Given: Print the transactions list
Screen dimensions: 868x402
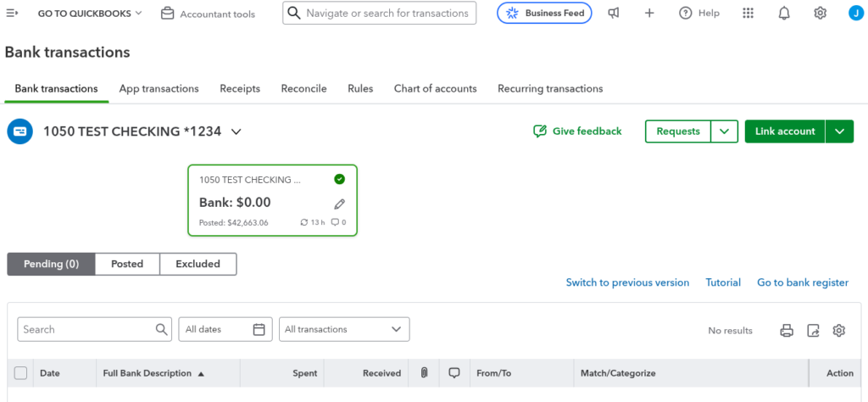Looking at the screenshot, I should (x=787, y=331).
